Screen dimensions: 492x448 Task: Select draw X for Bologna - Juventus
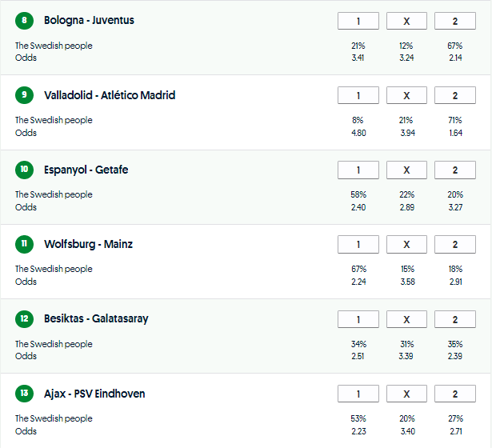click(x=406, y=21)
